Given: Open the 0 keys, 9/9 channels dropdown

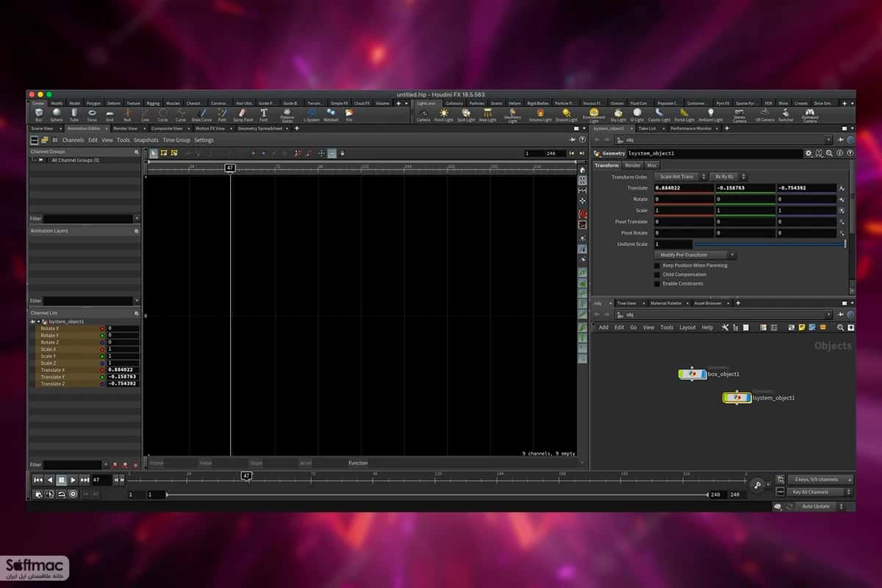Looking at the screenshot, I should 820,479.
